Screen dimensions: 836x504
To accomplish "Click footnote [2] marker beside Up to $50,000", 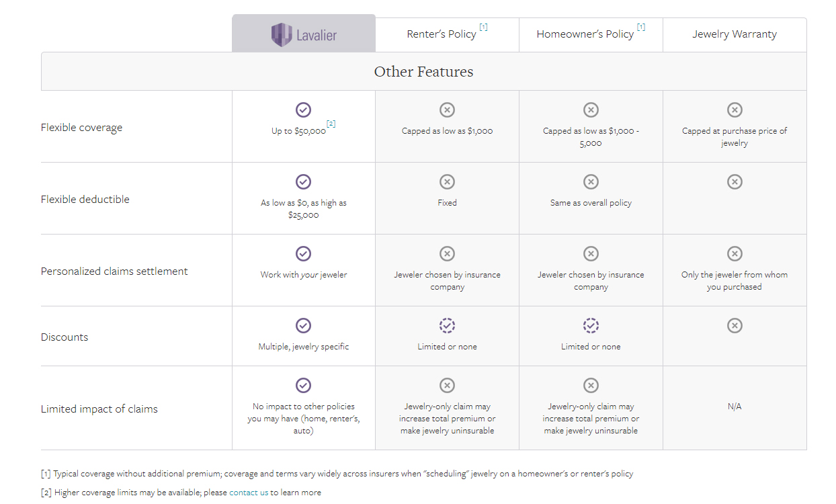I will point(331,124).
